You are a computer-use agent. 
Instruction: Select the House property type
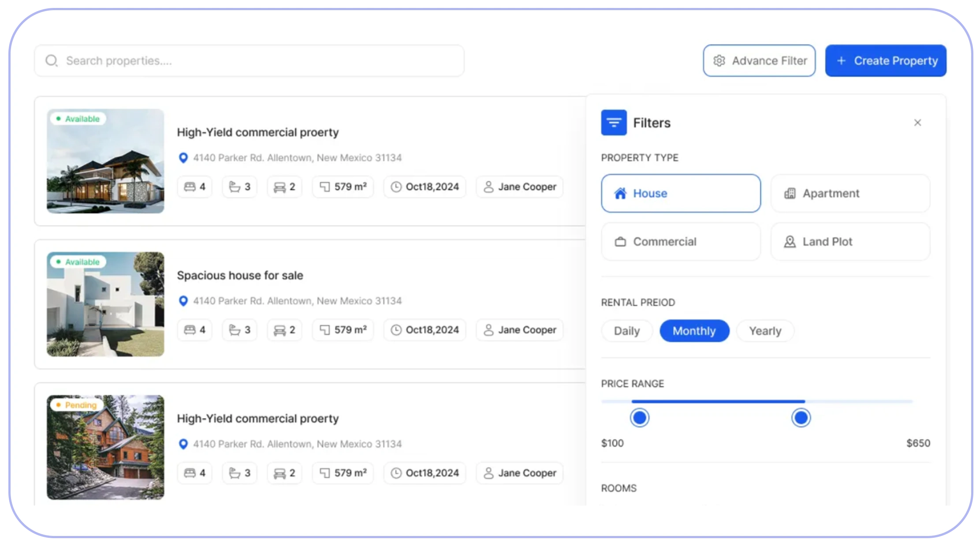coord(681,193)
